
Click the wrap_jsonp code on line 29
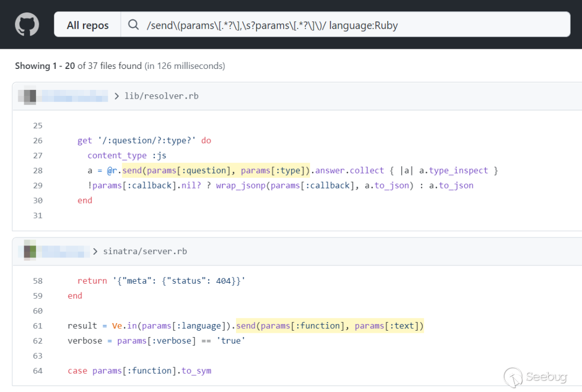[x=241, y=185]
